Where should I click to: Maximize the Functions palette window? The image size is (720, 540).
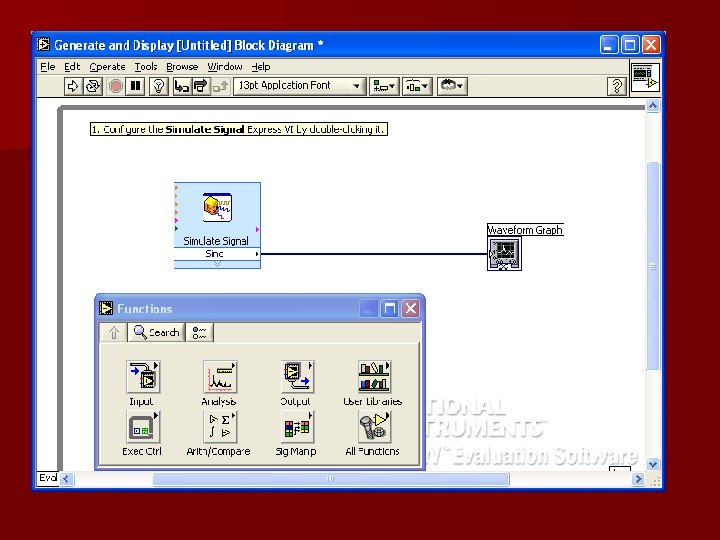(389, 309)
